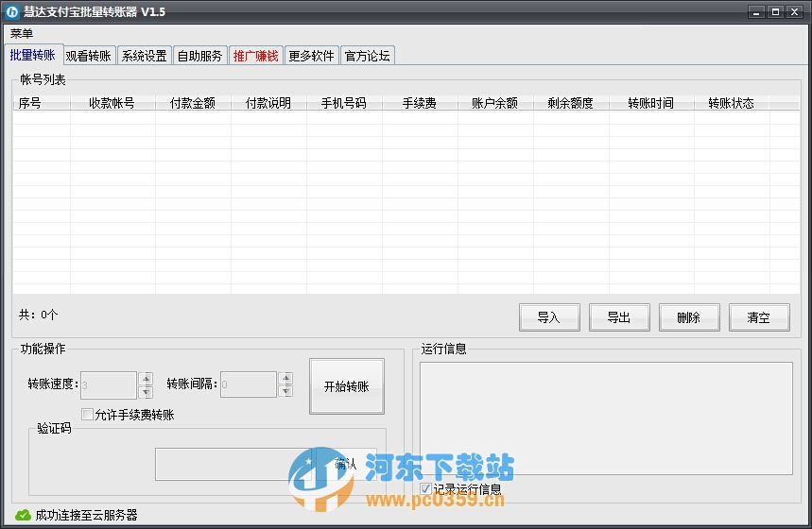
Task: Click the app logo icon in title bar
Action: (11, 12)
